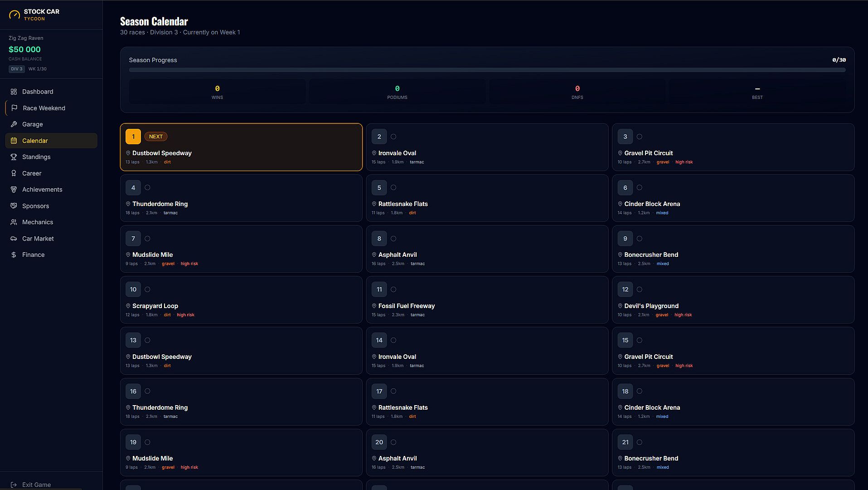868x490 pixels.
Task: Click the Devil's Playground location pin
Action: point(620,306)
